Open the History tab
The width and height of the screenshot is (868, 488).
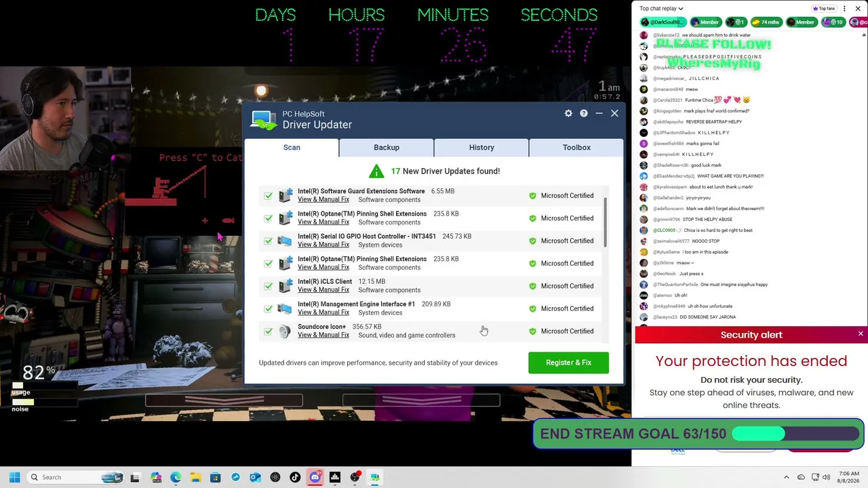[481, 147]
